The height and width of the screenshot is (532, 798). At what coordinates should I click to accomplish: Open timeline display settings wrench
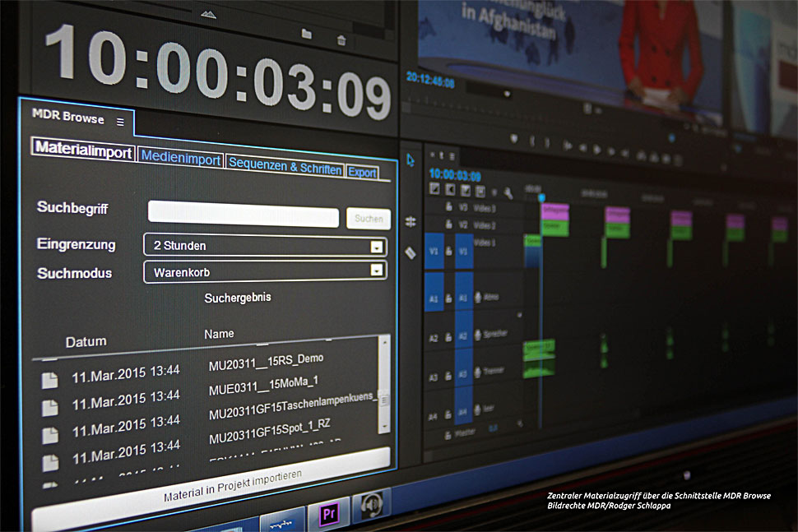508,192
